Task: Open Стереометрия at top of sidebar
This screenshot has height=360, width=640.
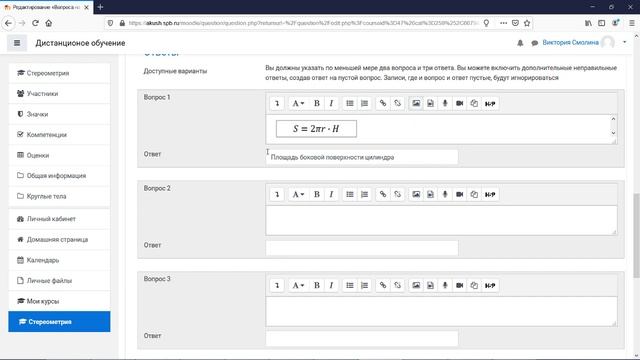Action: [x=59, y=73]
